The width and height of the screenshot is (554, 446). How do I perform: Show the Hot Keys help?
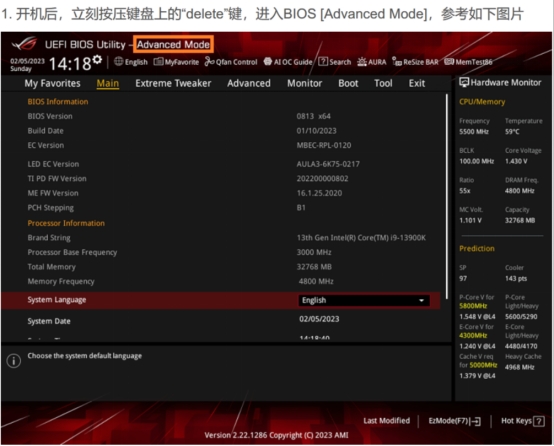coord(523,421)
